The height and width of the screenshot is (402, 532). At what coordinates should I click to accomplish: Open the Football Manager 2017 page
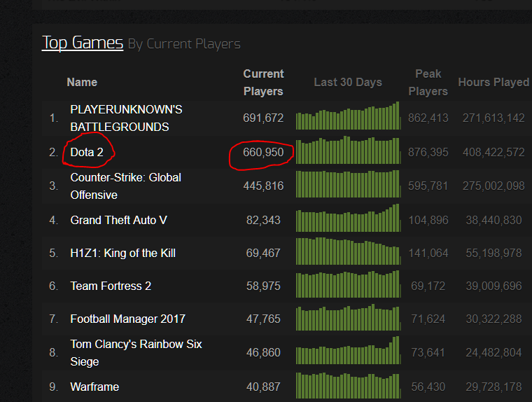click(x=127, y=319)
